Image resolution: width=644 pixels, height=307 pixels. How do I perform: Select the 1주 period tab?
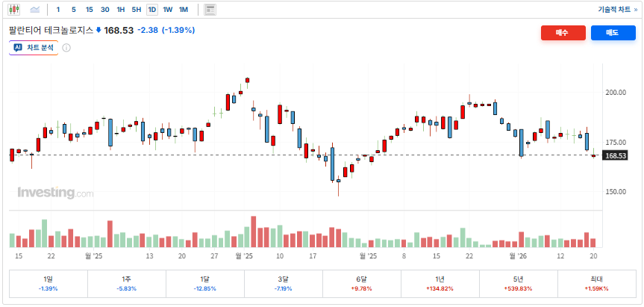pos(127,284)
